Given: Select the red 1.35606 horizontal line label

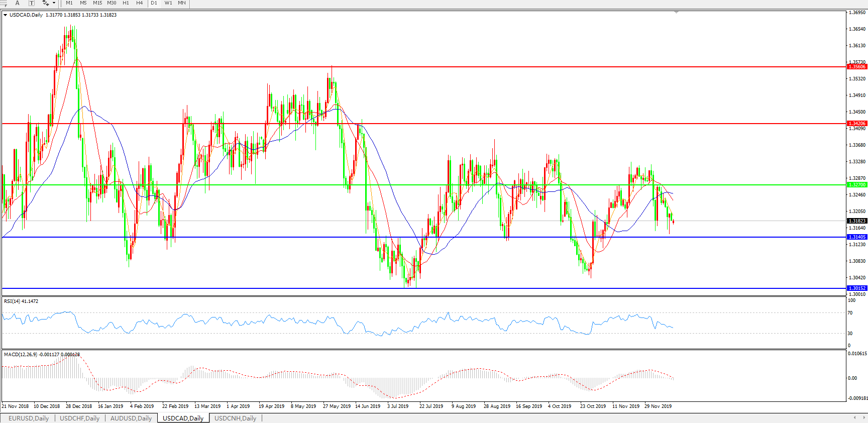Looking at the screenshot, I should tap(857, 67).
